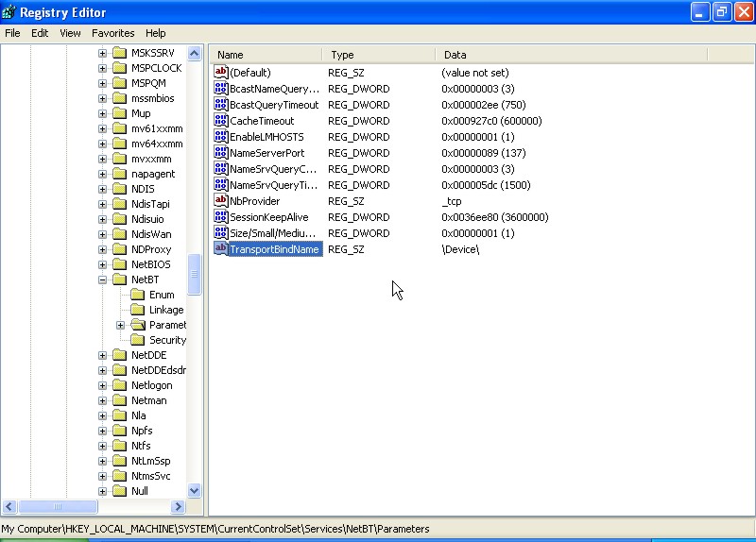Click the _tcp data value
Image resolution: width=756 pixels, height=542 pixels.
coord(452,201)
